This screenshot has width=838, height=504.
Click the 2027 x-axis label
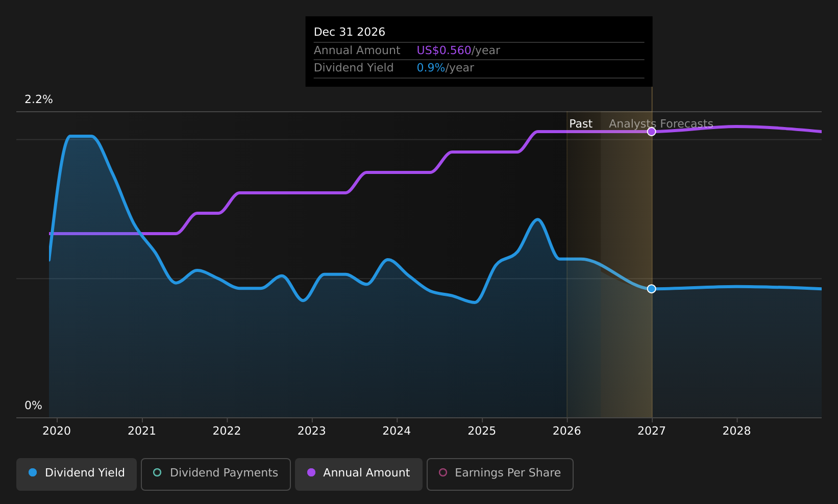click(x=651, y=431)
